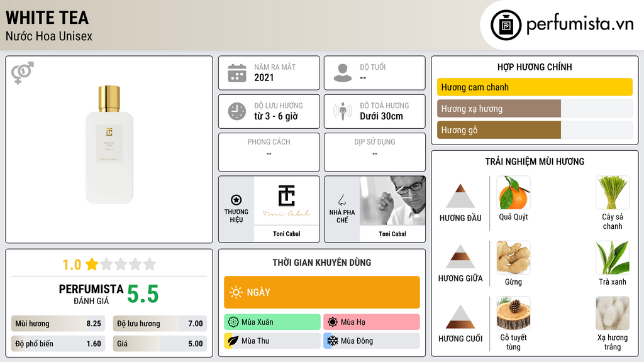Screen dimensions: 644x362
Task: Click the person icon beside Độ tuổi
Action: (x=343, y=73)
